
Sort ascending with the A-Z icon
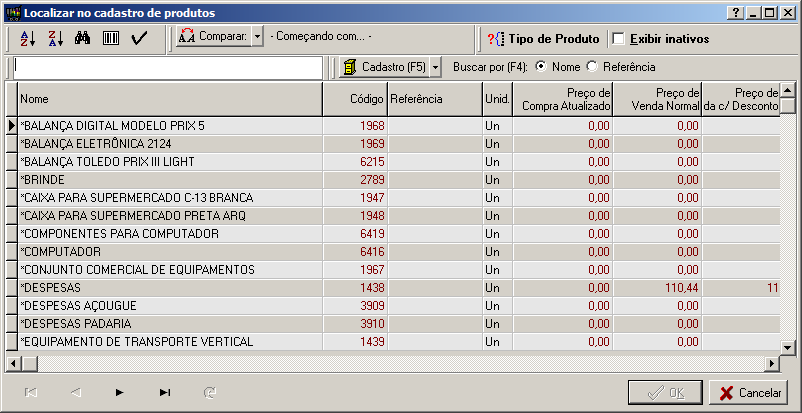(x=28, y=38)
